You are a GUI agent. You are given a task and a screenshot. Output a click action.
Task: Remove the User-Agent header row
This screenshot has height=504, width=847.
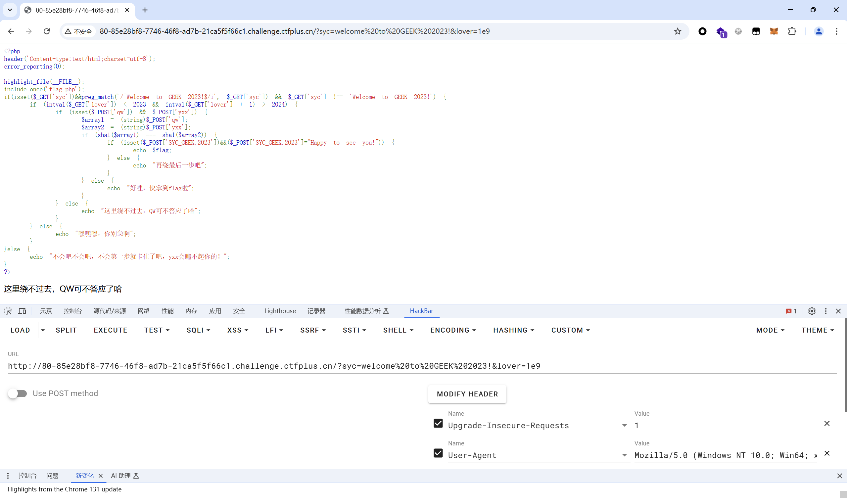pos(827,453)
